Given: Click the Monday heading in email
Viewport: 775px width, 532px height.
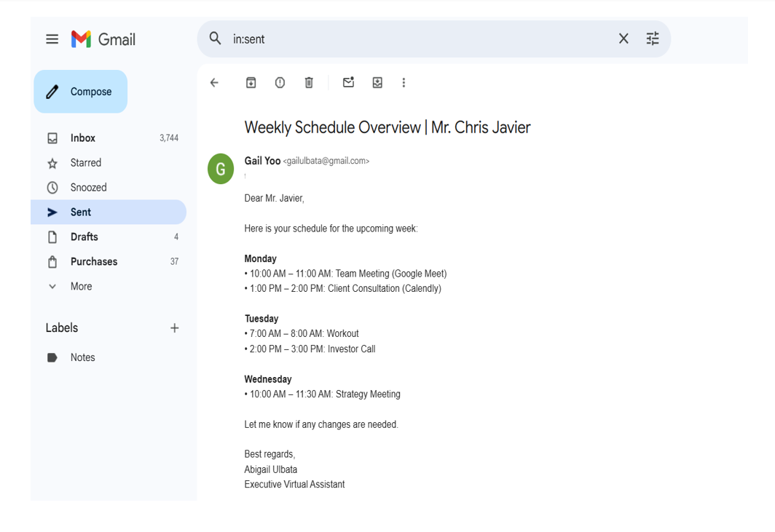Looking at the screenshot, I should 261,258.
